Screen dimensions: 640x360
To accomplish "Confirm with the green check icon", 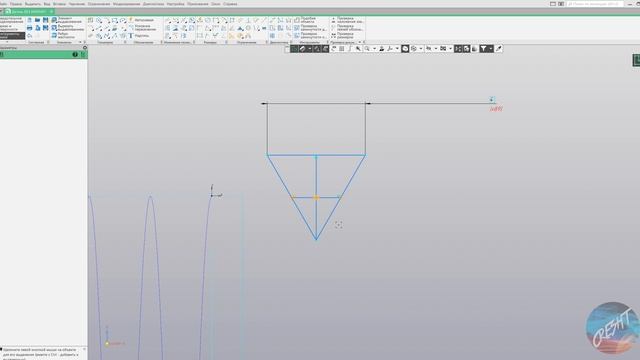I will 83,54.
